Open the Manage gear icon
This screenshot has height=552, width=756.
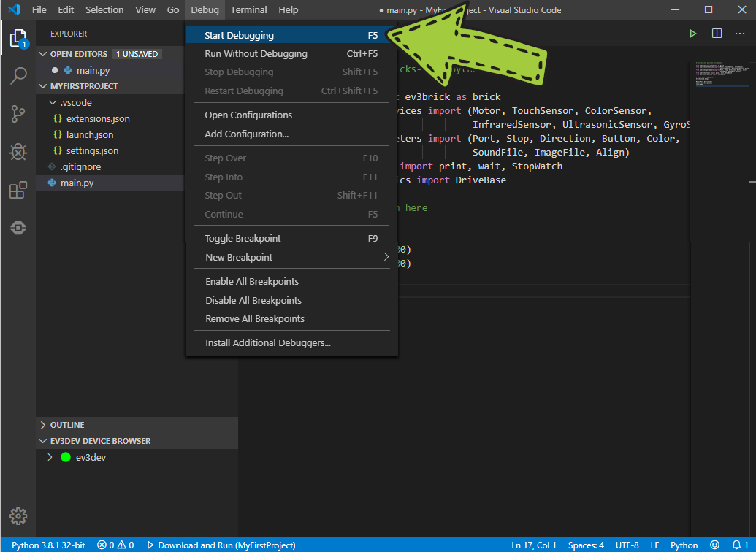click(18, 515)
